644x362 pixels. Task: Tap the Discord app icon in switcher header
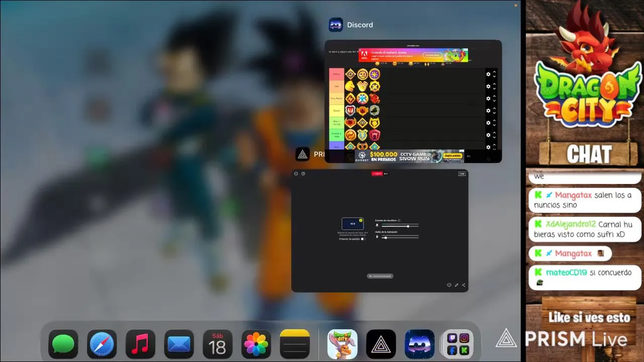(336, 25)
